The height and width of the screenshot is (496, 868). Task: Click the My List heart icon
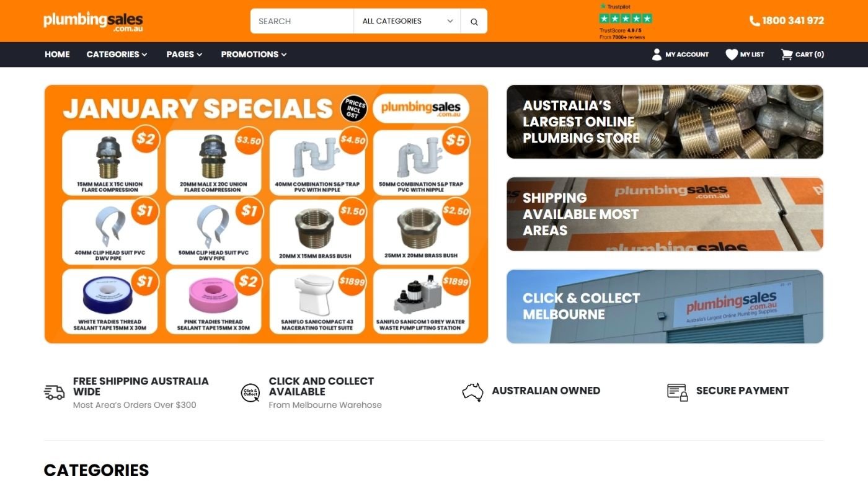pyautogui.click(x=732, y=55)
